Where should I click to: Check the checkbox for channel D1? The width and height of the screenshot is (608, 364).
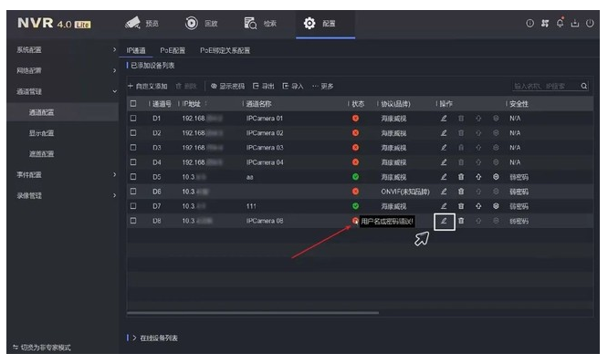[x=133, y=119]
